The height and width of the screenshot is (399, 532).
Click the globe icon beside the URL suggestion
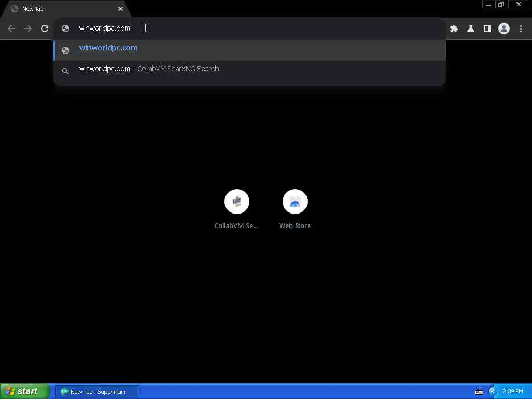[x=65, y=50]
